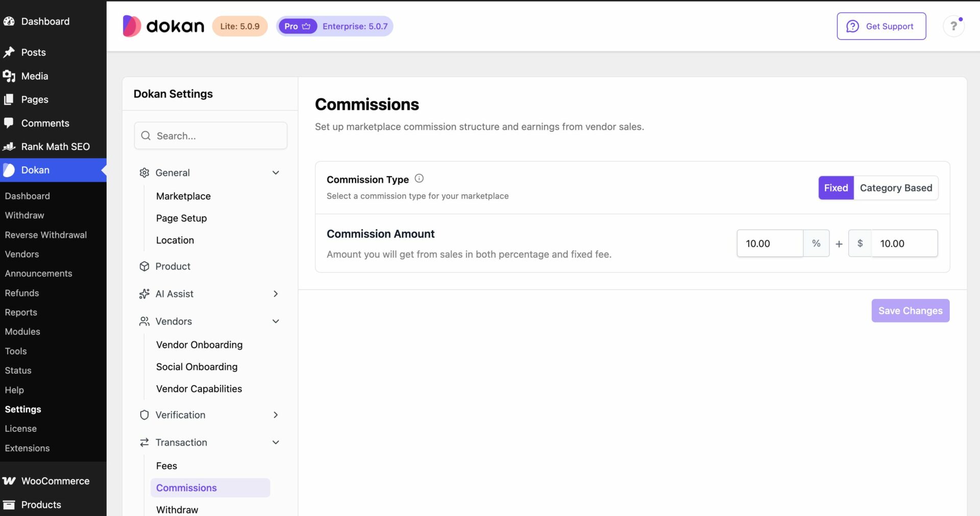Open Modules in Dokan submenu
980x516 pixels.
[22, 332]
